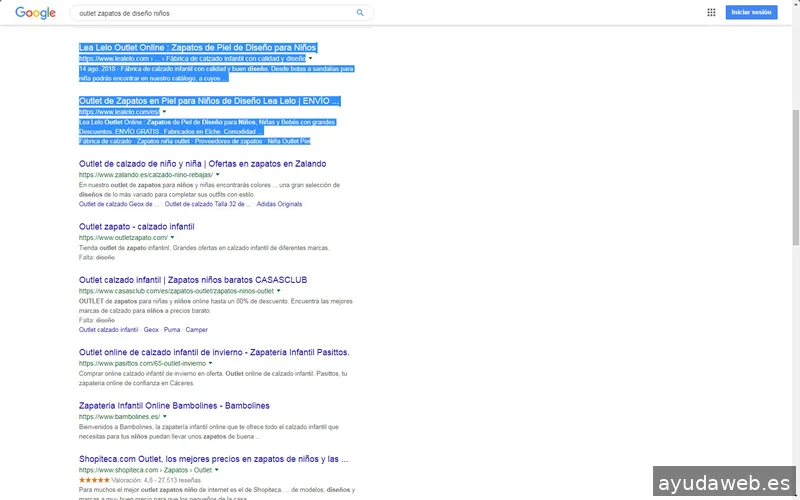This screenshot has width=800, height=500.
Task: Open the Zapatería Infantil Online Bambolines result
Action: coord(174,406)
